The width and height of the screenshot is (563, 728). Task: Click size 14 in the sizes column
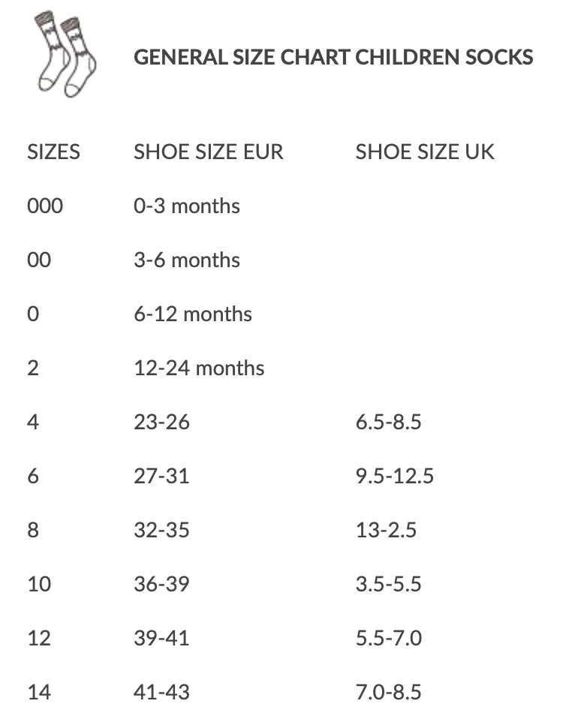39,692
